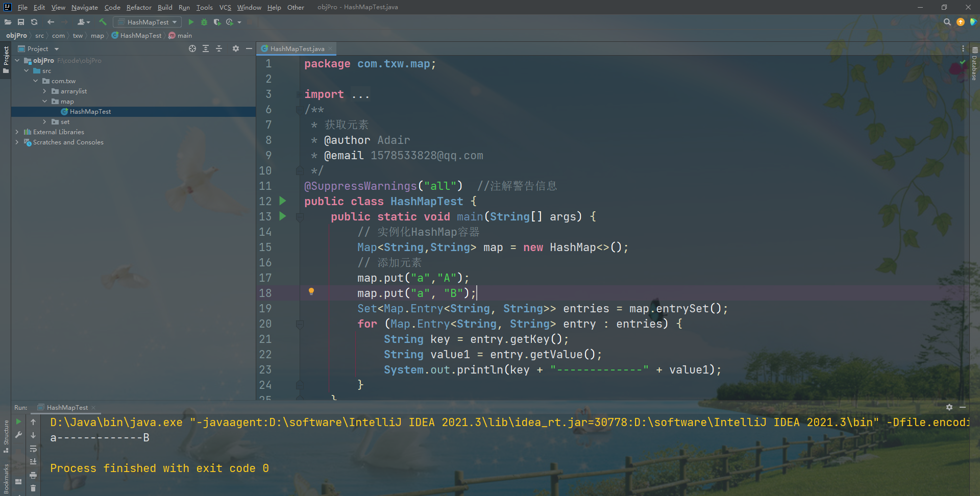The image size is (980, 496).
Task: Click the Select Opened File target icon
Action: coord(192,48)
